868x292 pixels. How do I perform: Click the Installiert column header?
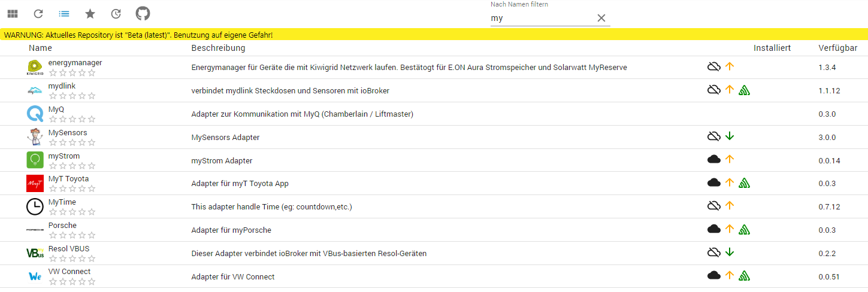click(x=772, y=48)
